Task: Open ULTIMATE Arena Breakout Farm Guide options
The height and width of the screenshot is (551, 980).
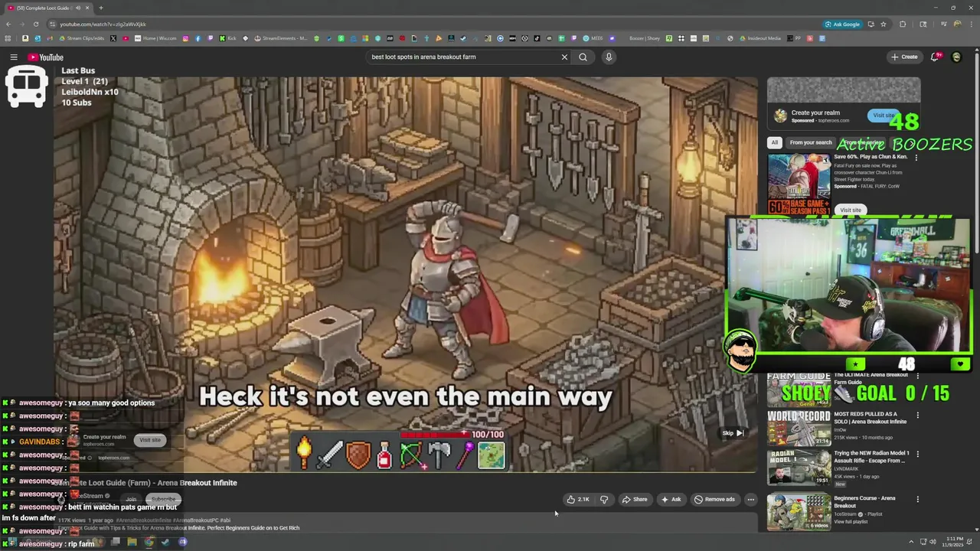Action: [x=917, y=376]
